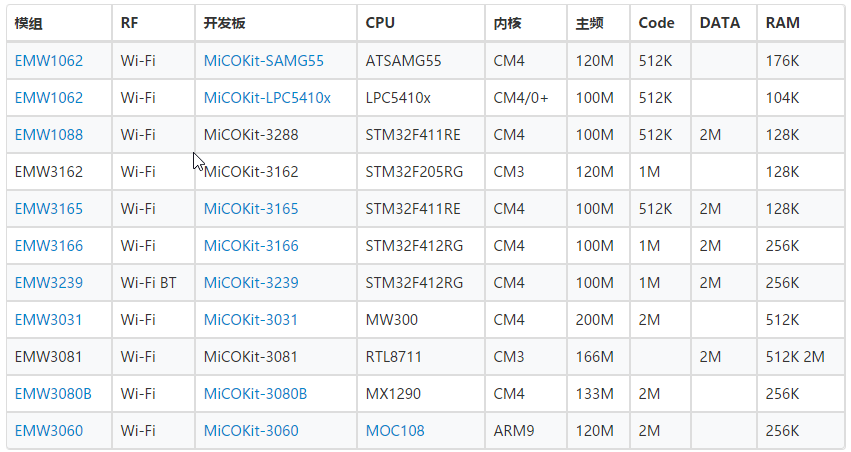Open the MOC108 CPU link
The width and height of the screenshot is (851, 452).
click(x=395, y=431)
